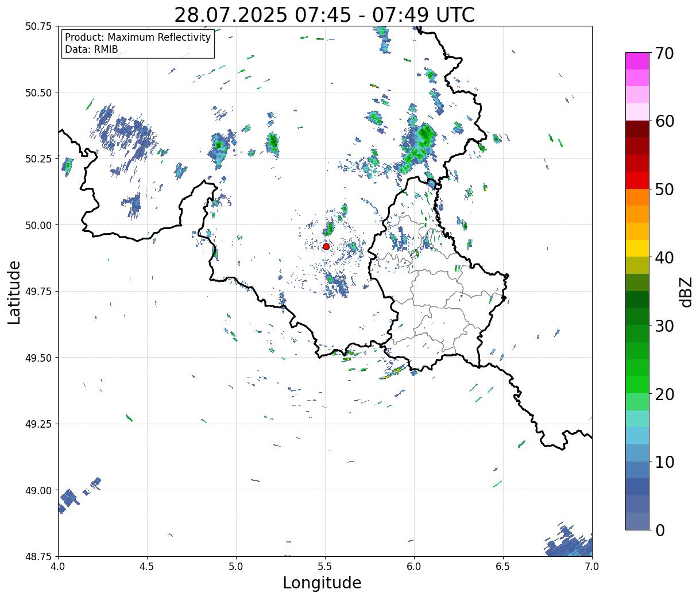Pick the magenta top colorbar swatch
700x597 pixels.
click(637, 61)
